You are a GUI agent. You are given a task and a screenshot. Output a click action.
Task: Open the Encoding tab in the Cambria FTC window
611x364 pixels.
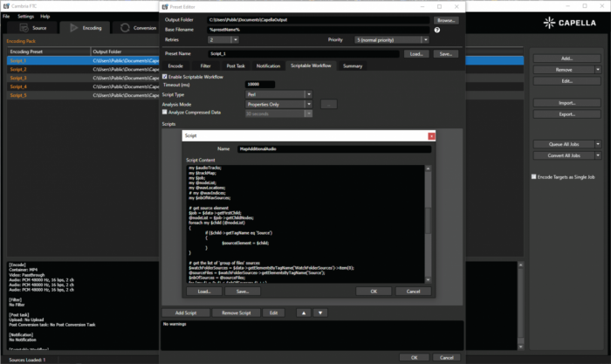tap(86, 28)
